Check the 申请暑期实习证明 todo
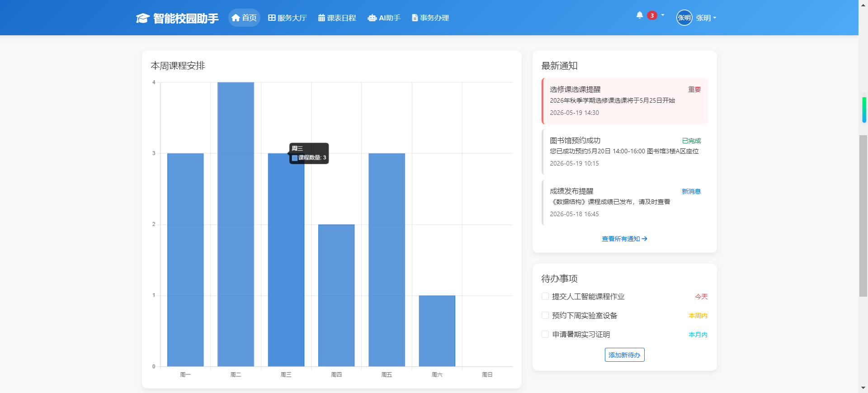 coord(545,334)
